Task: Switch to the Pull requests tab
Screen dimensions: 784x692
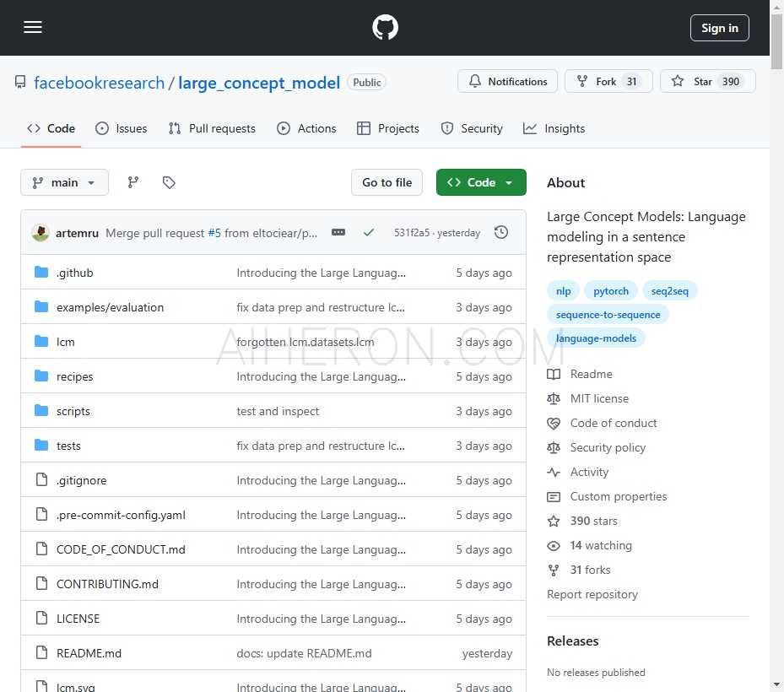Action: (x=212, y=128)
